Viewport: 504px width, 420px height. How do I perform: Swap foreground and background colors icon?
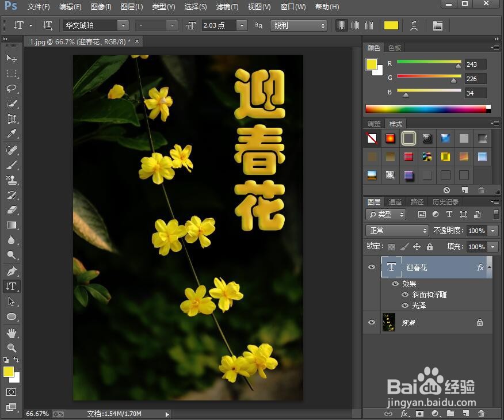coord(16,360)
